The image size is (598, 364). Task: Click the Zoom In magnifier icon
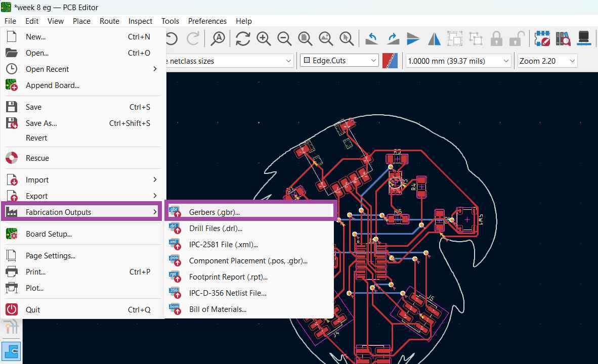264,38
